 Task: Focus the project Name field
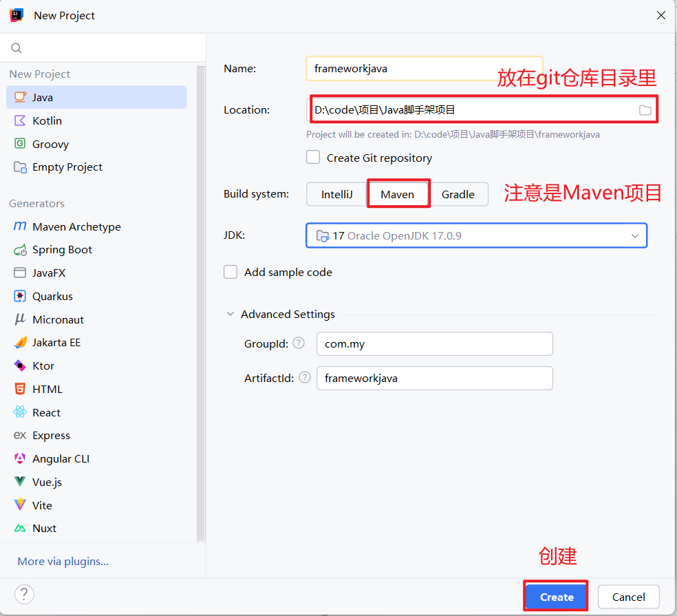pos(425,69)
